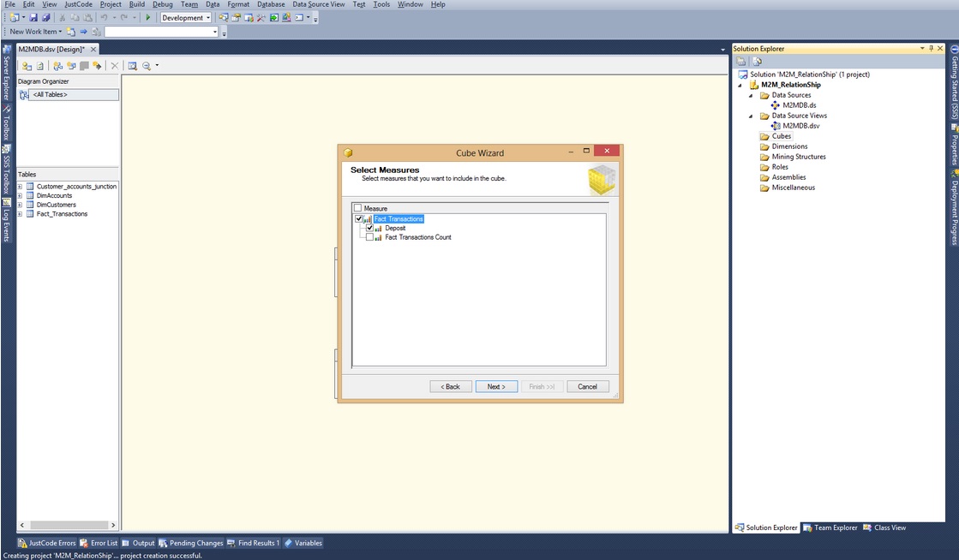
Task: Toggle the Measure select-all checkbox
Action: [357, 208]
